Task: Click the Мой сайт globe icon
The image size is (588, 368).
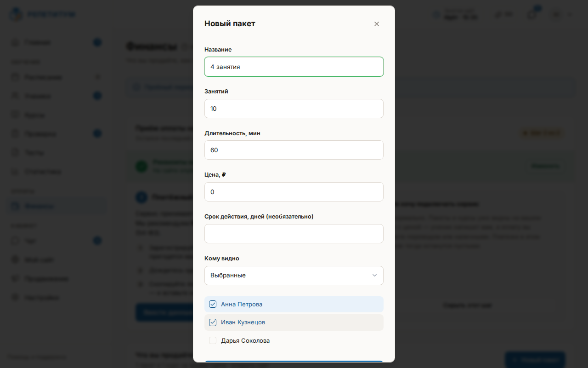Action: [x=15, y=259]
